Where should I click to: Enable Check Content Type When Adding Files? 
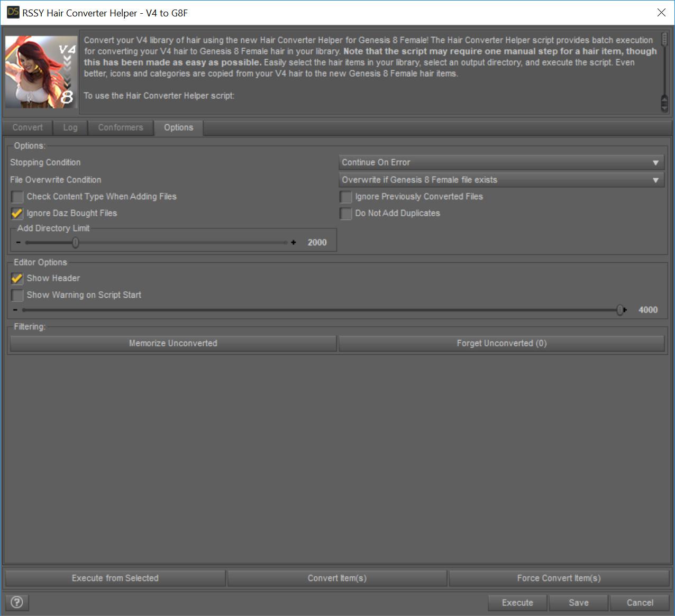[17, 197]
